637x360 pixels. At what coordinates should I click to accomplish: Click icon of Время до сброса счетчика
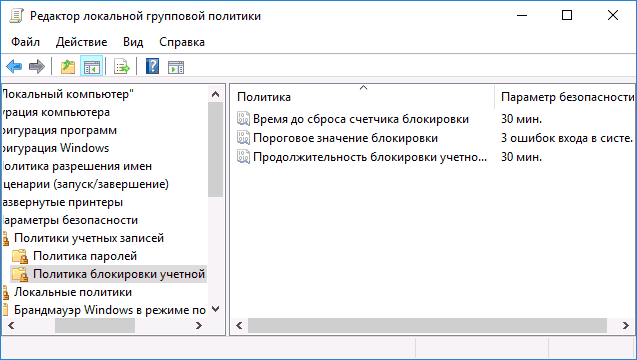pyautogui.click(x=243, y=119)
